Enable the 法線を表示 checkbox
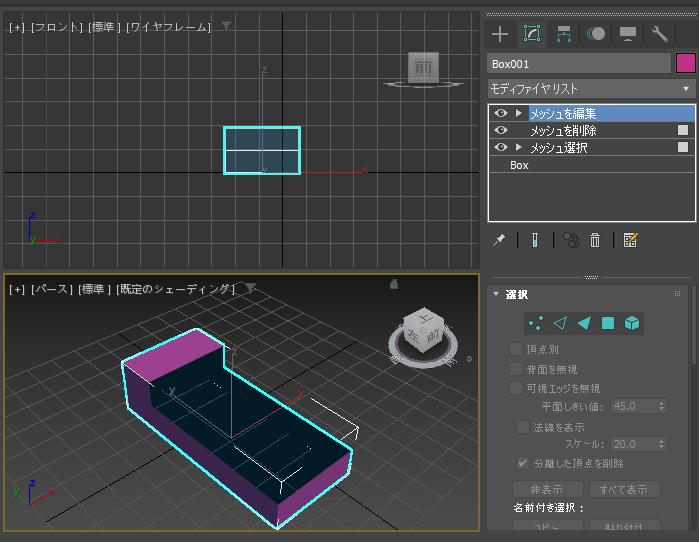Viewport: 699px width, 542px height. point(523,427)
